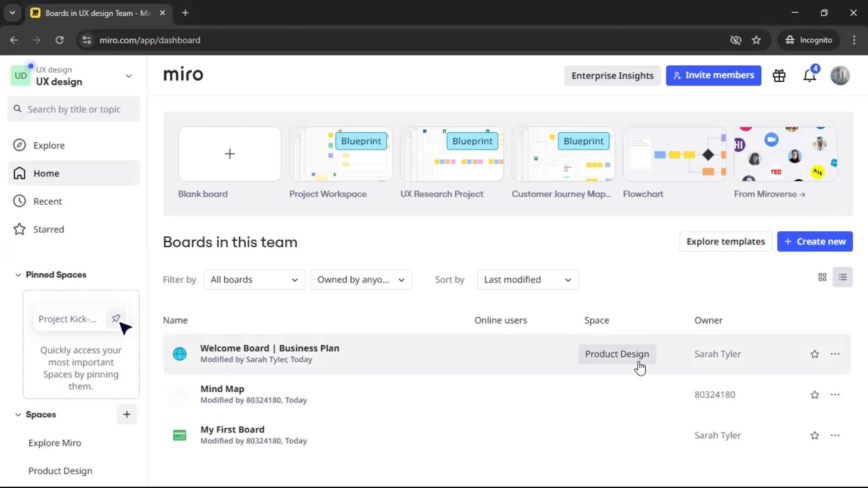
Task: Click owner 80324180 in Mind Map row
Action: point(714,395)
